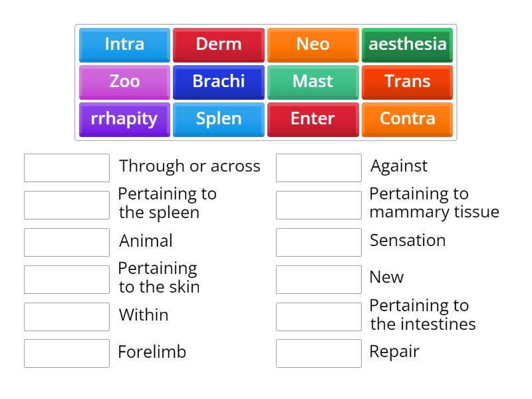
Task: Click the Contra word tile
Action: (407, 119)
